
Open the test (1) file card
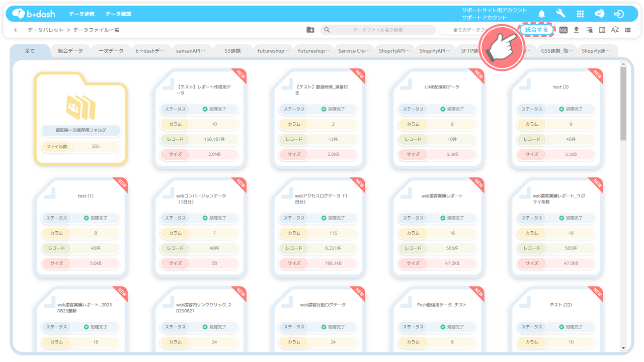coord(80,228)
